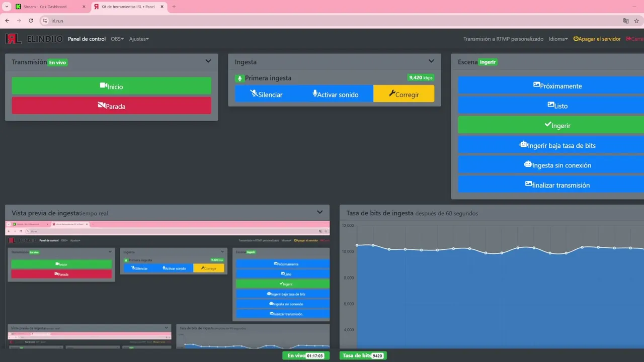644x362 pixels.
Task: Click the Vista previa de ingesta title
Action: pos(45,213)
